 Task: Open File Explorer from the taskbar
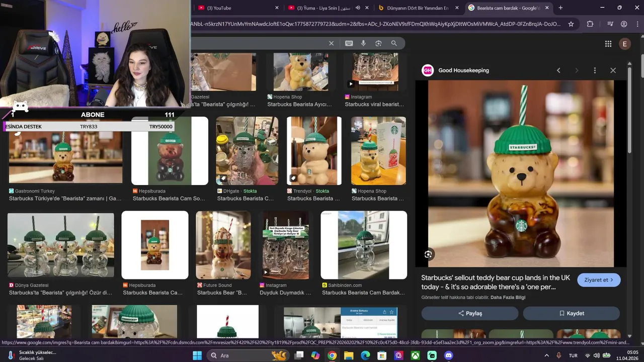[349, 355]
